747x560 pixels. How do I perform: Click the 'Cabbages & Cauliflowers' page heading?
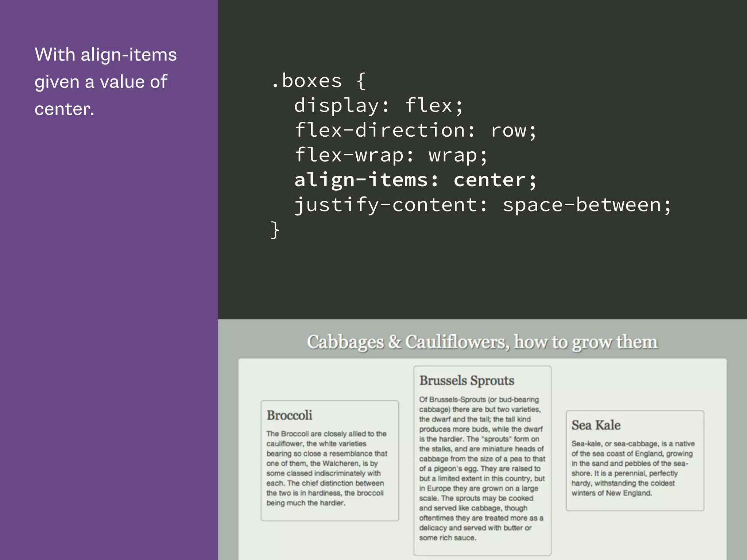click(482, 342)
